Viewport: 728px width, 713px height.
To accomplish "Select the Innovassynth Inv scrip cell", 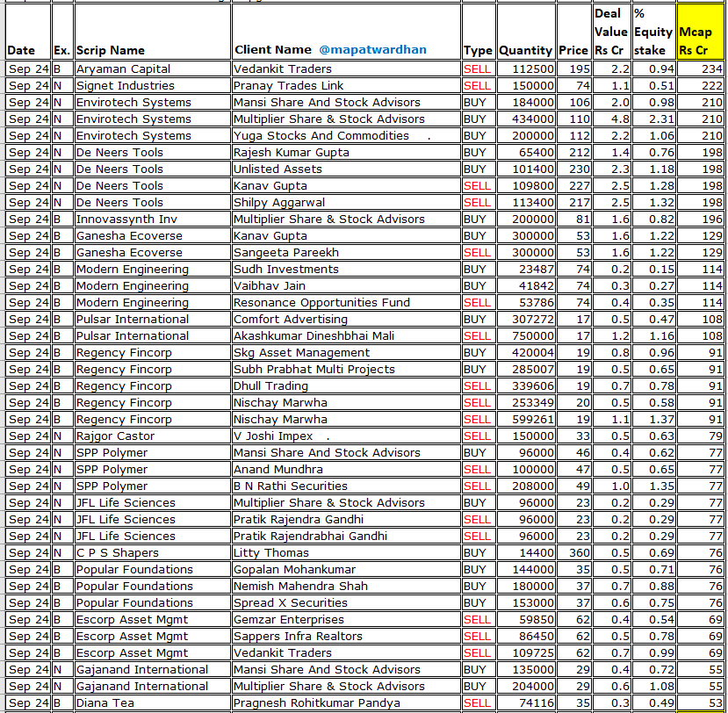I will 152,220.
